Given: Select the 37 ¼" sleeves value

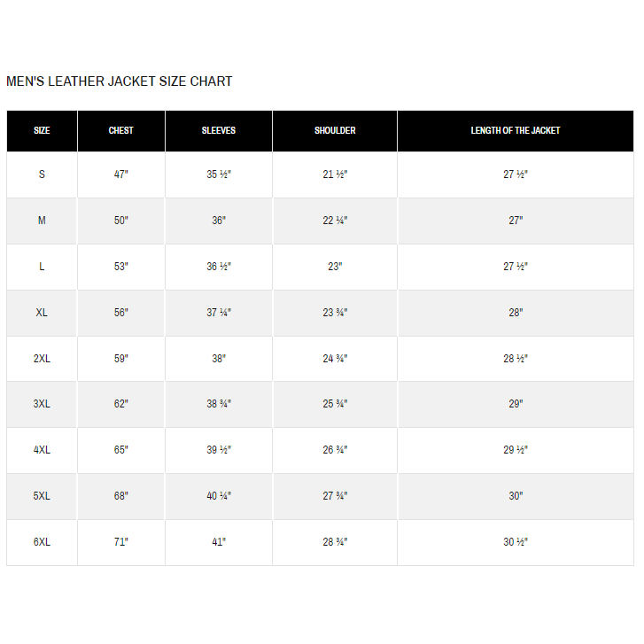Looking at the screenshot, I should (219, 313).
